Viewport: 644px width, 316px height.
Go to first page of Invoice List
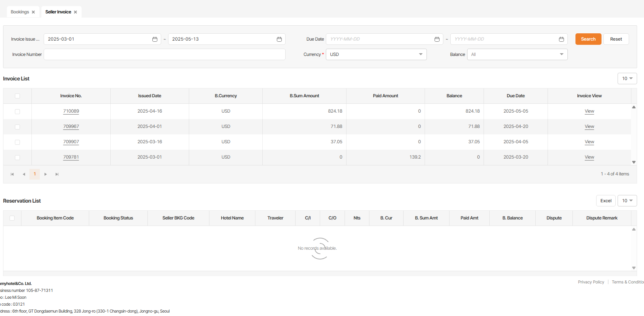coord(12,174)
